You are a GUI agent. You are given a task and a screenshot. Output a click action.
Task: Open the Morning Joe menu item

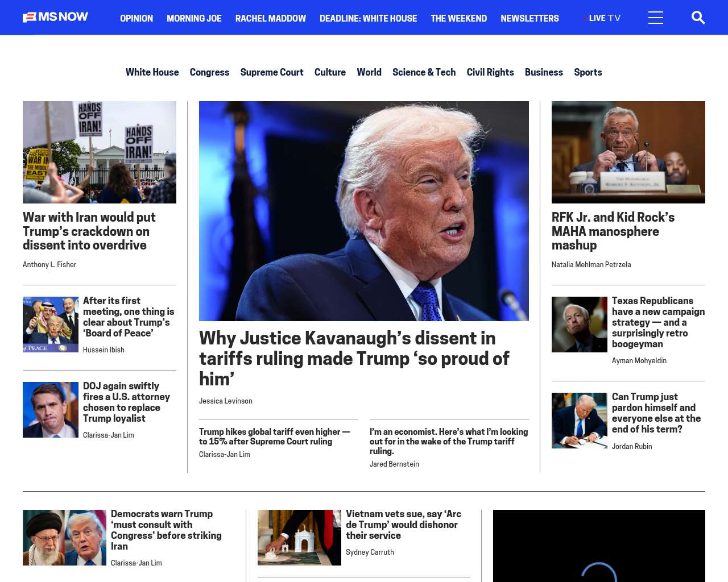click(194, 18)
